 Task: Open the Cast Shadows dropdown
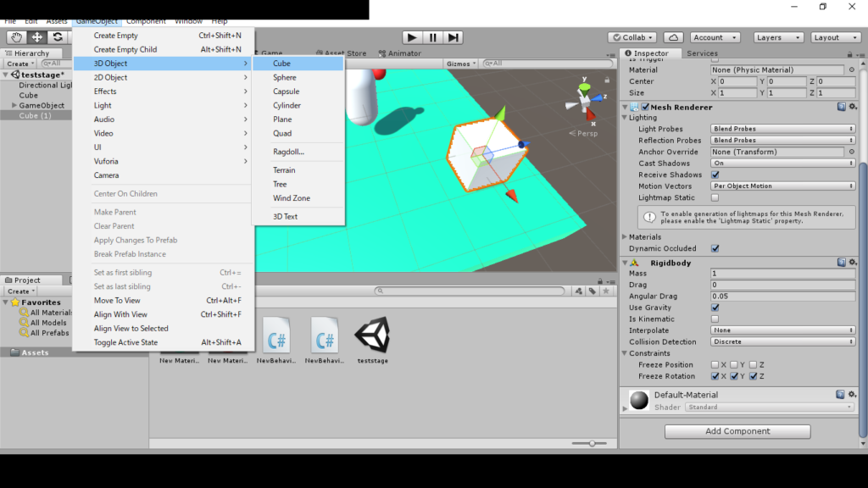(782, 164)
